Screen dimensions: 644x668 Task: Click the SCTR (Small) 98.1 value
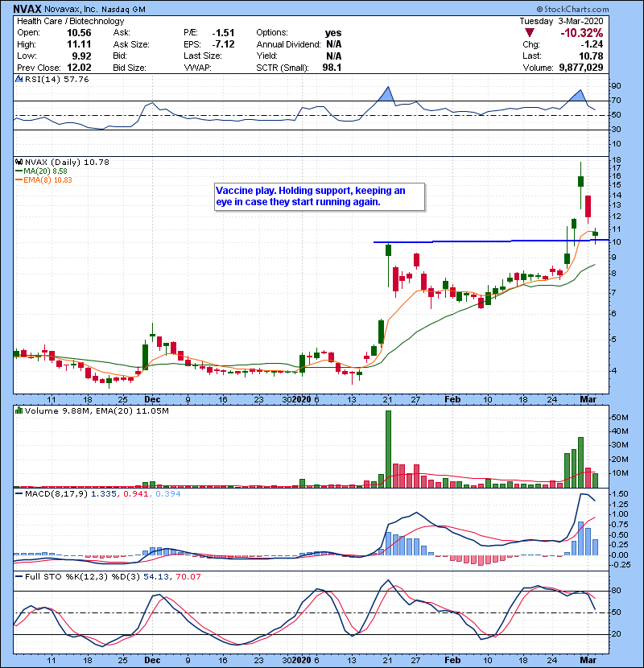pos(332,68)
